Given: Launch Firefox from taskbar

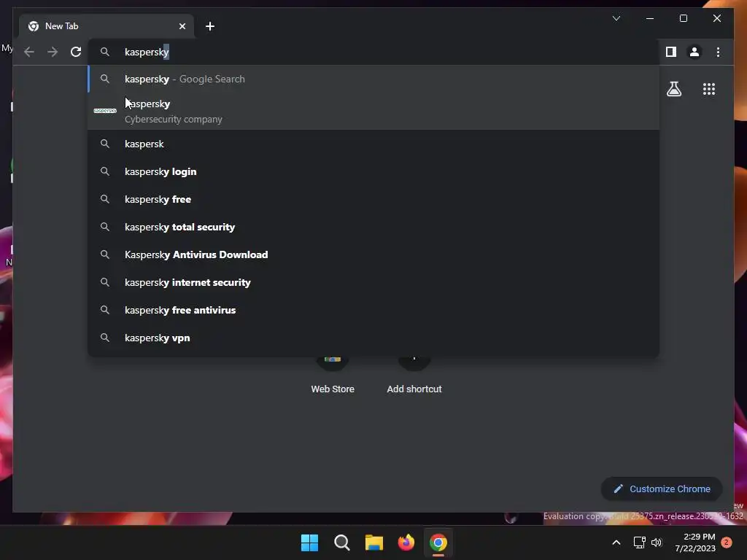Looking at the screenshot, I should point(406,542).
